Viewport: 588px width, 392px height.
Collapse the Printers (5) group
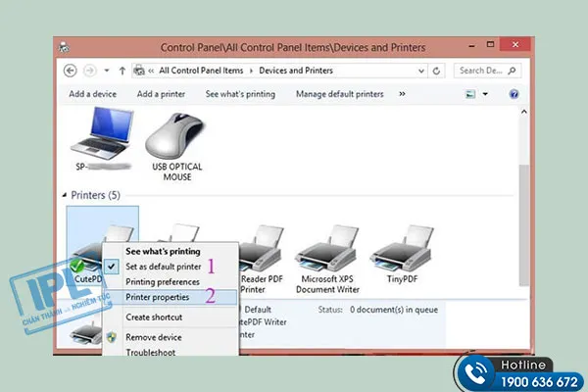(67, 195)
